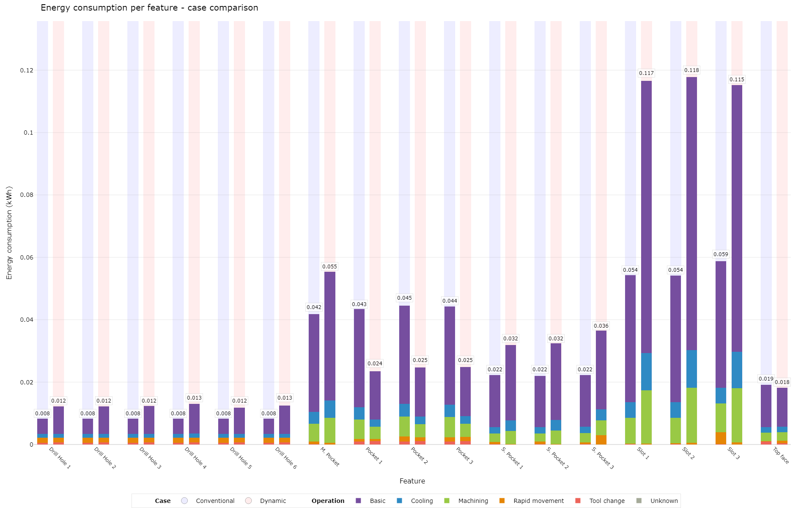The width and height of the screenshot is (812, 508).
Task: Click the Feature axis title
Action: tap(412, 481)
